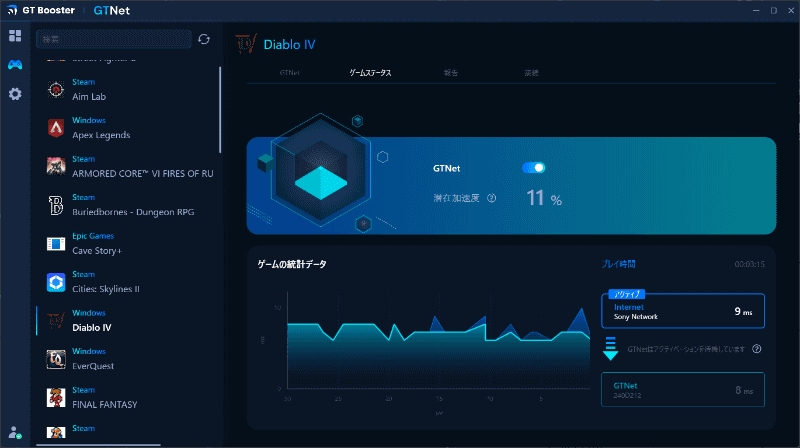Select the GTNet 8 ms route card
800x448 pixels.
pyautogui.click(x=683, y=390)
